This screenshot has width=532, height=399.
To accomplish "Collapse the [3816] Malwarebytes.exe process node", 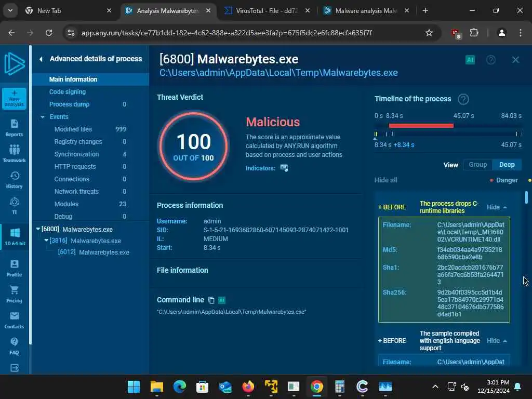I will point(46,240).
